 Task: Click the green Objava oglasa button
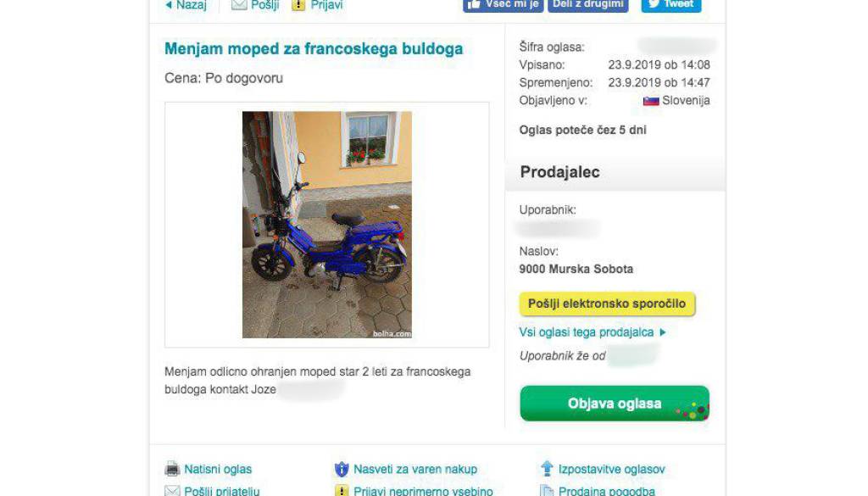pyautogui.click(x=615, y=404)
